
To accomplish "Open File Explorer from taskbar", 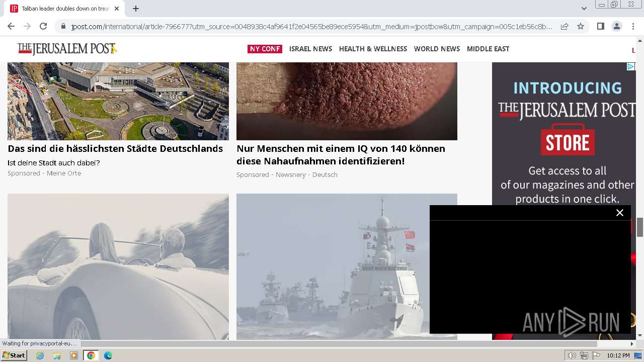I will click(x=57, y=355).
